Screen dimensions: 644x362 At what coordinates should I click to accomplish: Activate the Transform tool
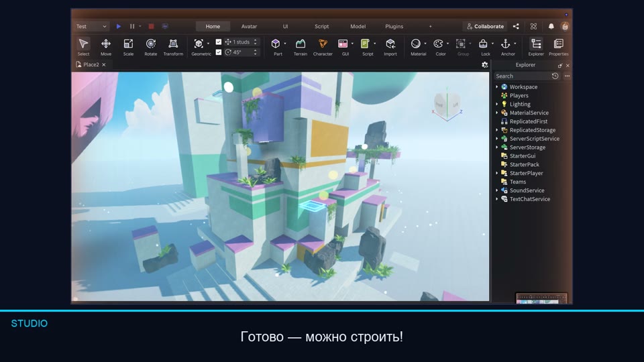tap(173, 47)
